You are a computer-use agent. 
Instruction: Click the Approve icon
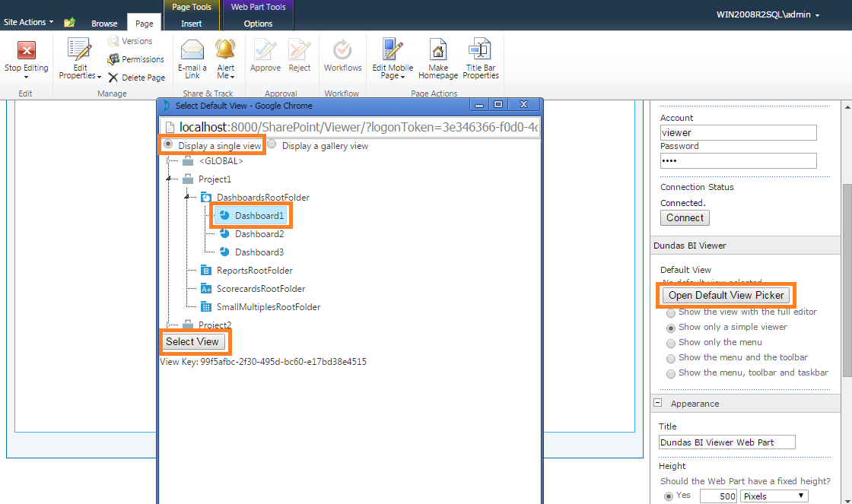click(x=265, y=49)
